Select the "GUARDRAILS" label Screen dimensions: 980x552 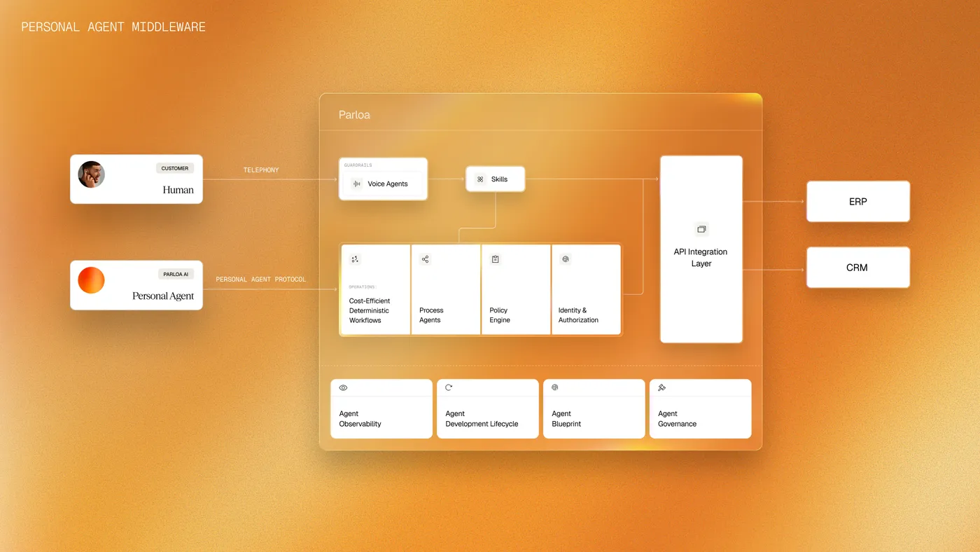point(358,165)
